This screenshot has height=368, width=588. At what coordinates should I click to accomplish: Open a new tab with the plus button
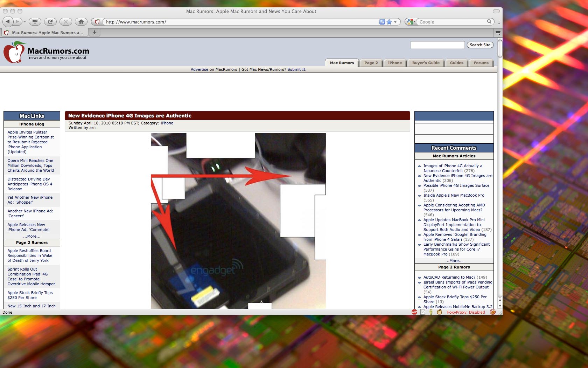(x=94, y=32)
